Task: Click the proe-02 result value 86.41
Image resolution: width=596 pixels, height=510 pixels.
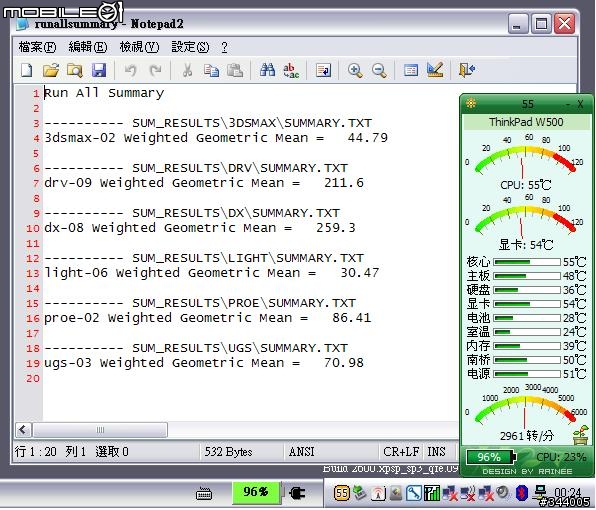Action: click(x=352, y=318)
